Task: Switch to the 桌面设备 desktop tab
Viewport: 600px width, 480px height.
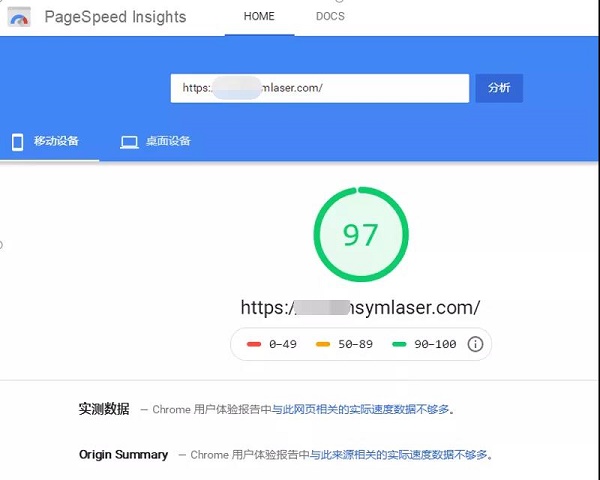Action: 155,141
